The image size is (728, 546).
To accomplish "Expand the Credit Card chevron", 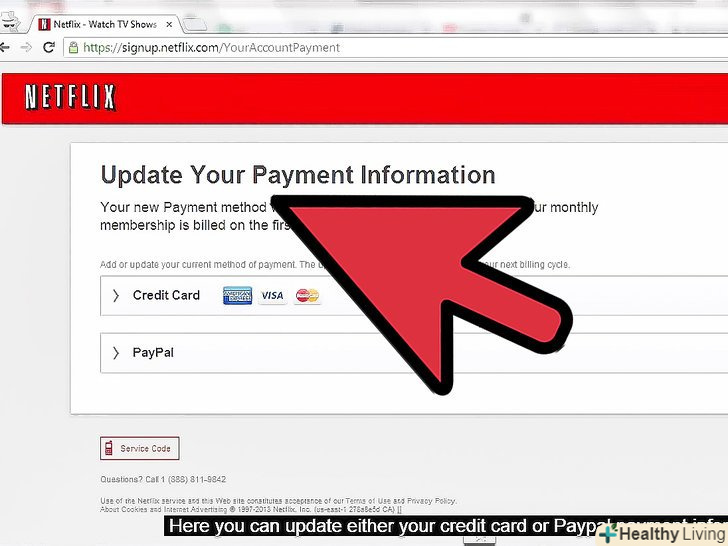I will point(116,295).
